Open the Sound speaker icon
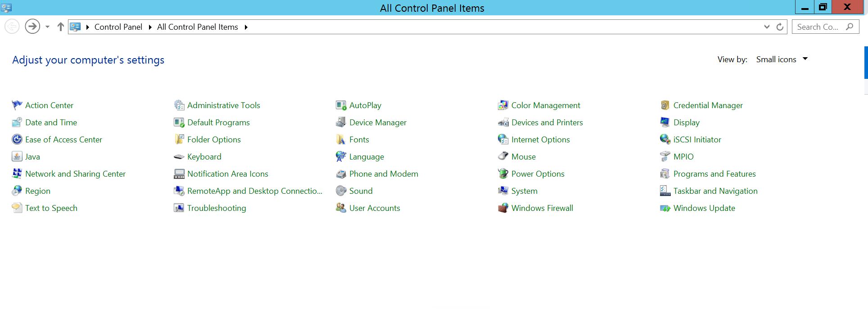Image resolution: width=868 pixels, height=333 pixels. point(341,191)
